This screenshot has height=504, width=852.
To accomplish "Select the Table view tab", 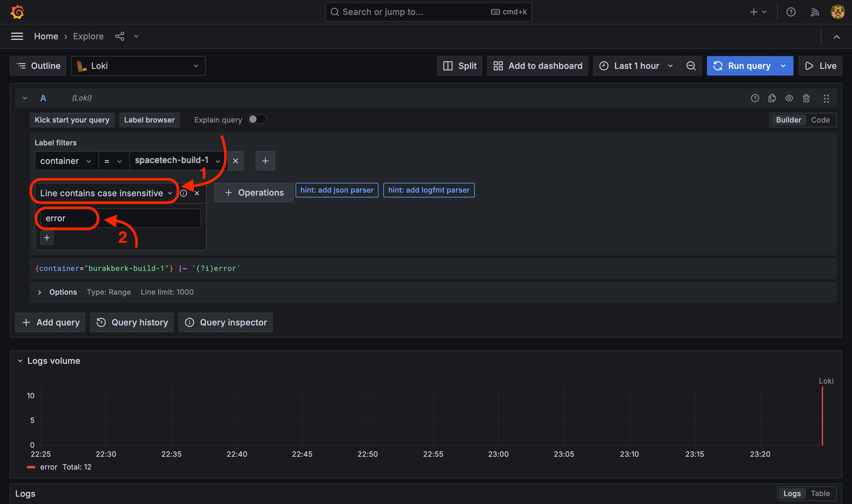I will (x=820, y=493).
